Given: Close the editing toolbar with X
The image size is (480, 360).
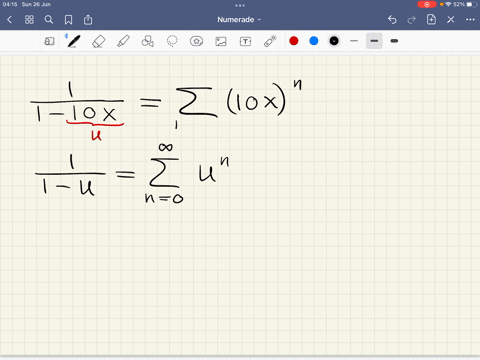Looking at the screenshot, I should [451, 20].
